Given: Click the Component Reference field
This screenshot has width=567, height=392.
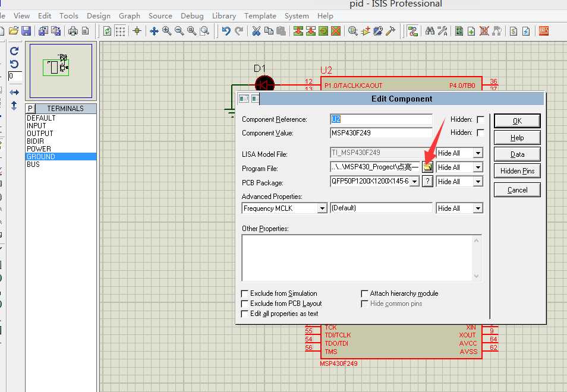Looking at the screenshot, I should pyautogui.click(x=381, y=119).
